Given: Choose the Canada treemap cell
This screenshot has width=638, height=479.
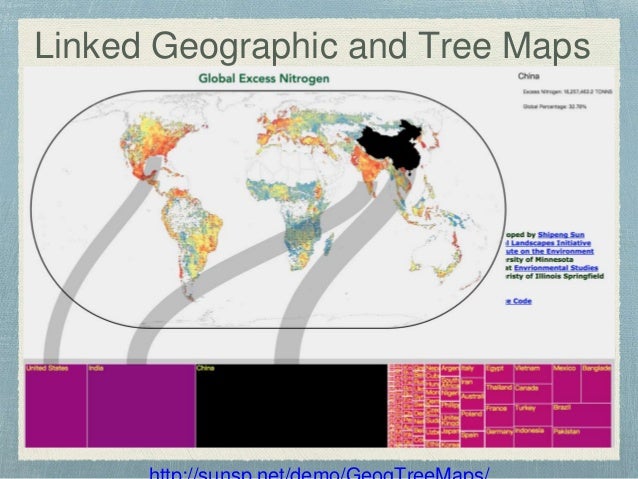Looking at the screenshot, I should click(533, 394).
